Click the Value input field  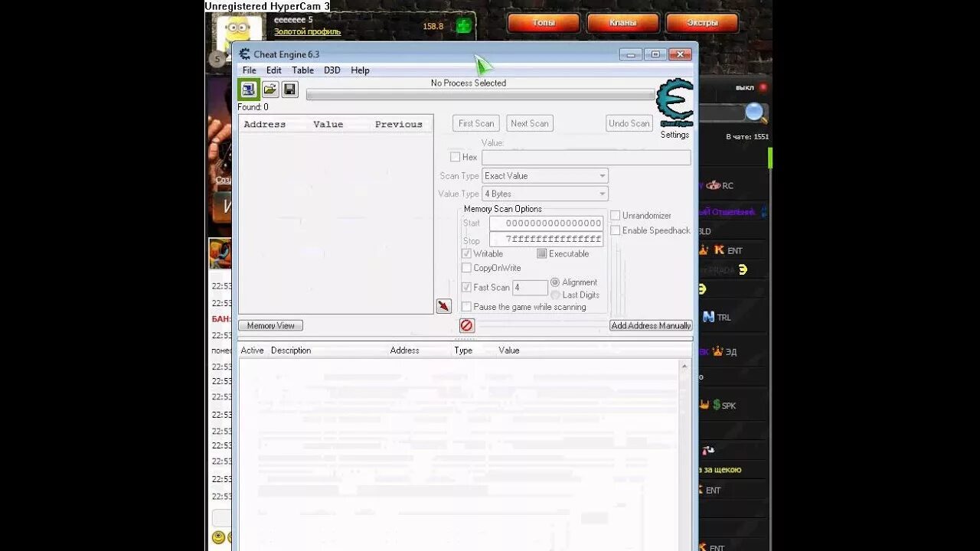[x=586, y=157]
